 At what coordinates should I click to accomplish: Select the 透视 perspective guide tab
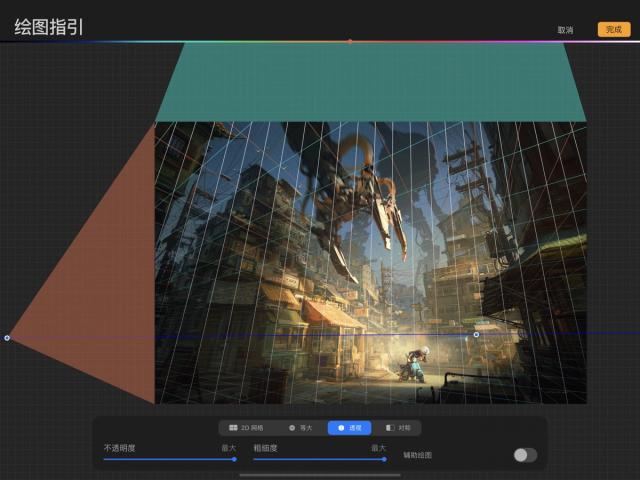[350, 428]
